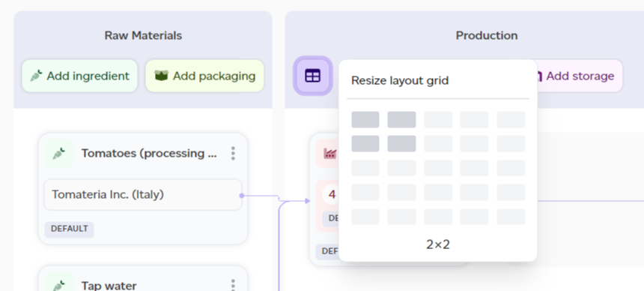Select grid cell row 5 column 5
This screenshot has width=644, height=291.
[511, 217]
